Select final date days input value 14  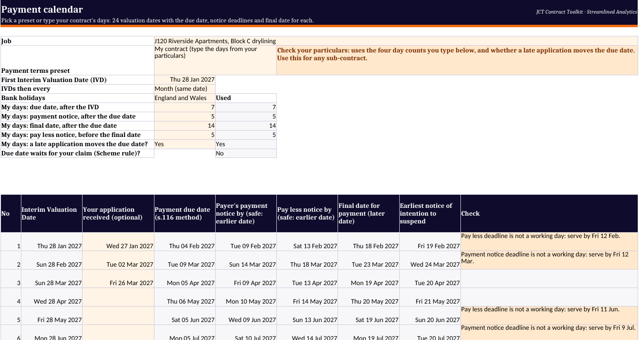185,126
